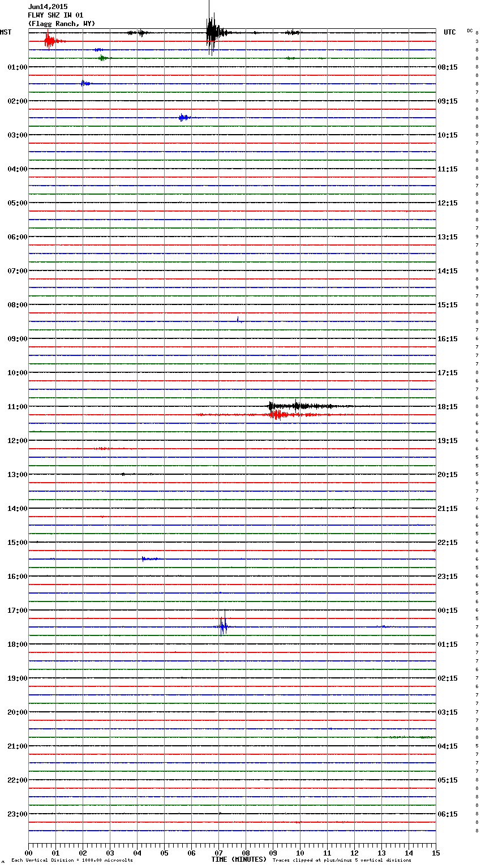Click the '13:00' MST hour label
481x868 pixels.
(x=18, y=475)
